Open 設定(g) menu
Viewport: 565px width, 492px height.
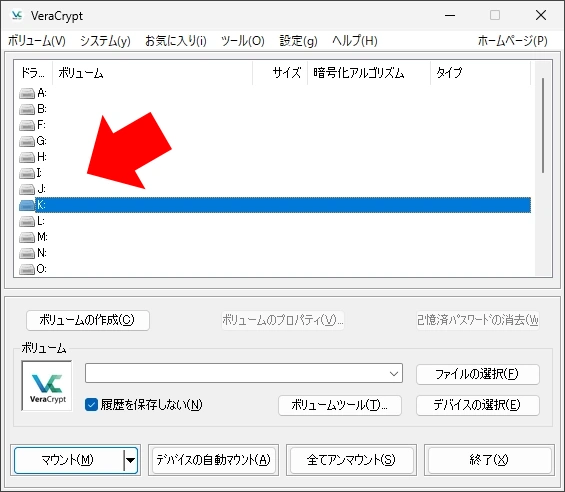pos(298,41)
